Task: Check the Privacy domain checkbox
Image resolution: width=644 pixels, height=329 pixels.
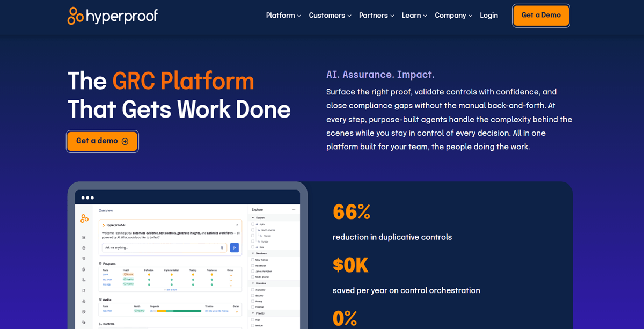Action: point(253,301)
